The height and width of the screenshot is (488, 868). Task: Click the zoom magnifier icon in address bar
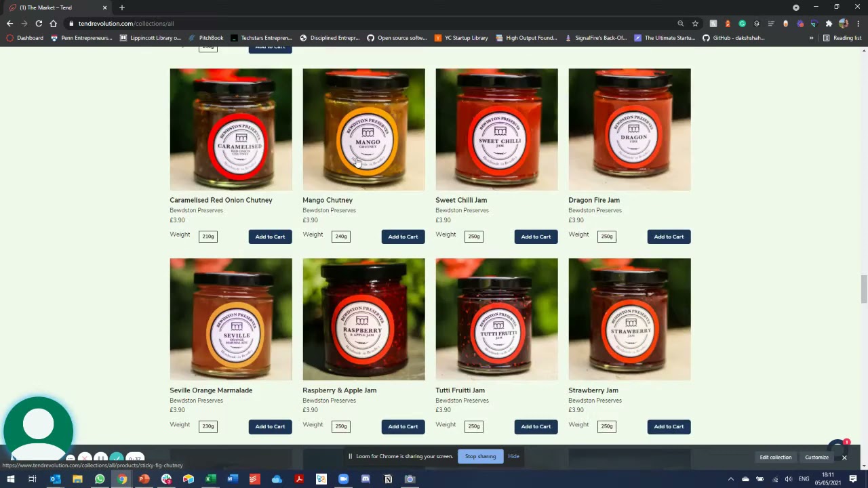click(680, 23)
